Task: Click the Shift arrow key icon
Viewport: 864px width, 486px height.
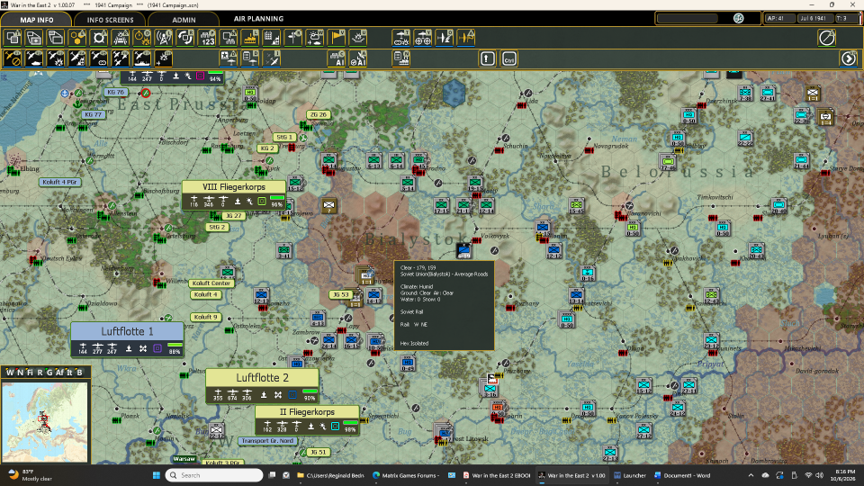Action: 487,58
